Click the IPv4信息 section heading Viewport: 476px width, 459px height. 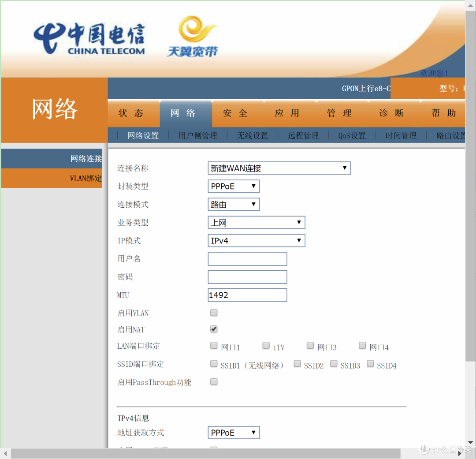coord(133,418)
